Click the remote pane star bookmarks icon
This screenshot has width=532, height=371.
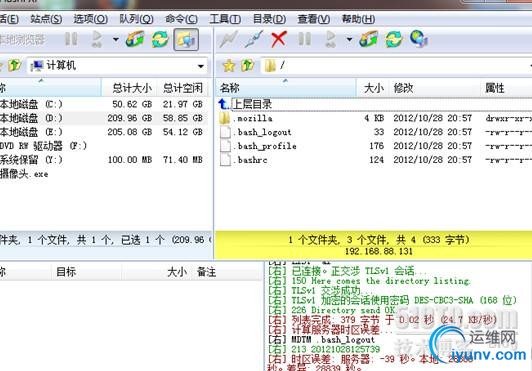coord(229,66)
